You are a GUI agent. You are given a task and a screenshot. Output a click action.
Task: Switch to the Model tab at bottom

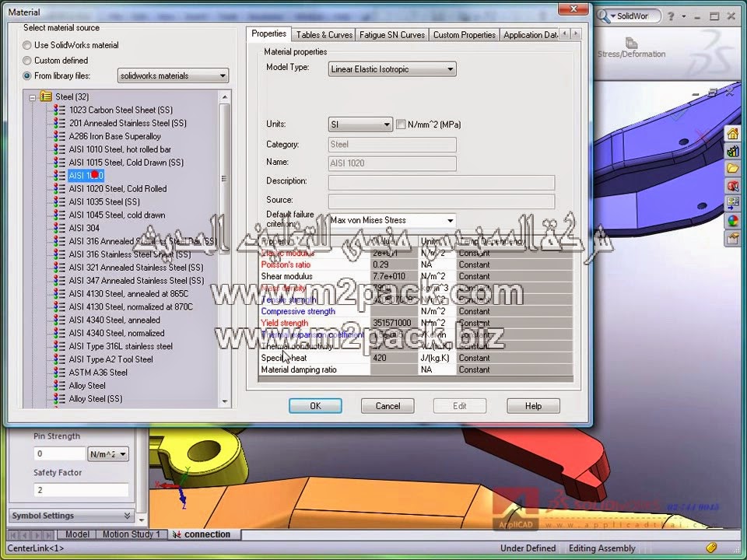(77, 534)
